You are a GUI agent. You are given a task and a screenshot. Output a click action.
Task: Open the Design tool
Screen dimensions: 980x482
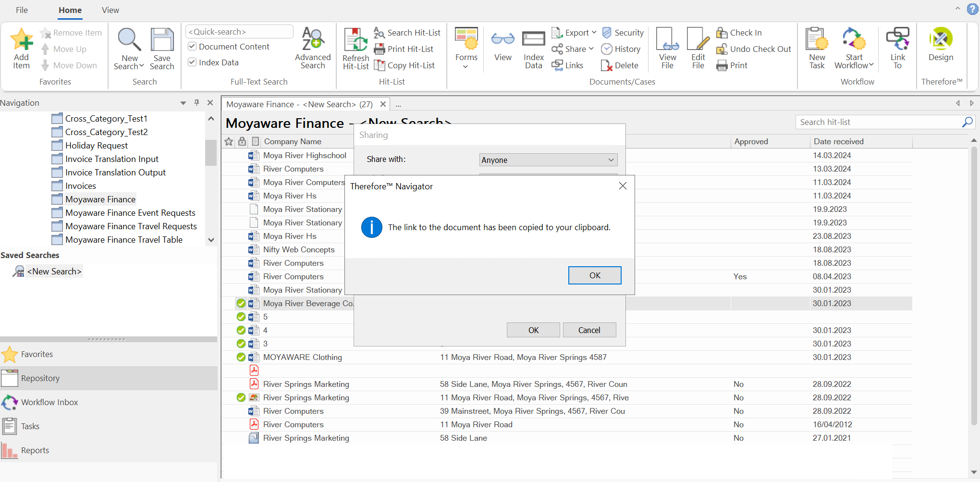pos(941,45)
